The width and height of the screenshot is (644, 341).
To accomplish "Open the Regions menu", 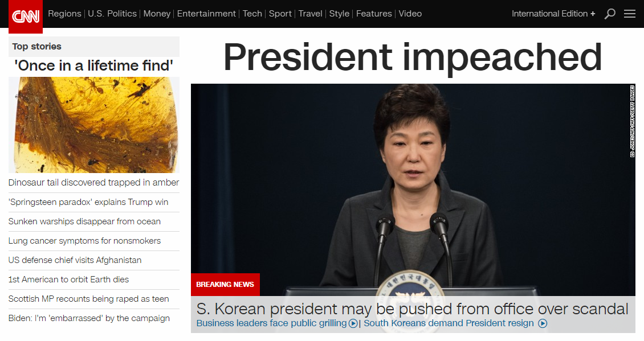I will (x=64, y=14).
